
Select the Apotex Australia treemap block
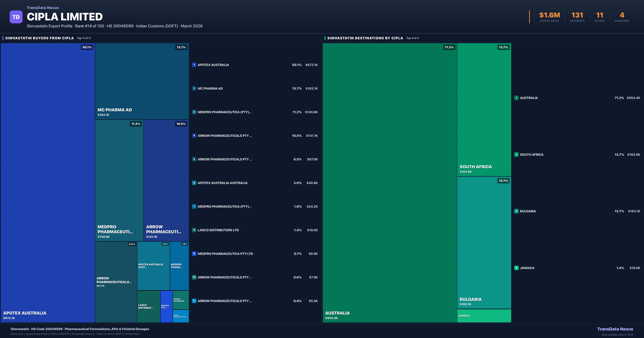pos(47,183)
